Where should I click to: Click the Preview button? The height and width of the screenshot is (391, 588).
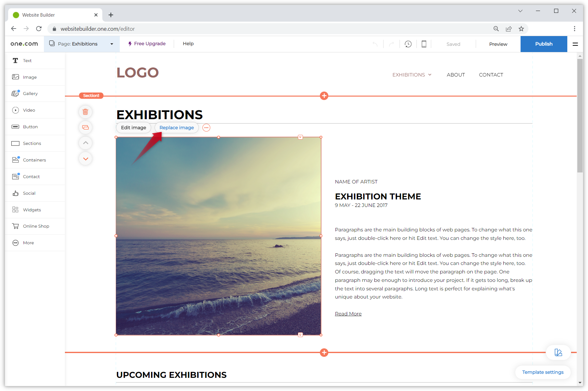498,44
